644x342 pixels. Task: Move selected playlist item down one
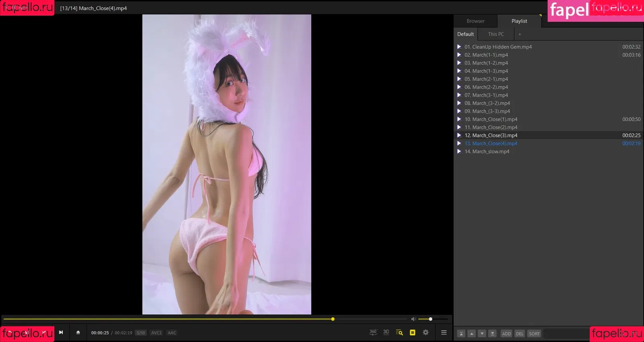(x=482, y=334)
